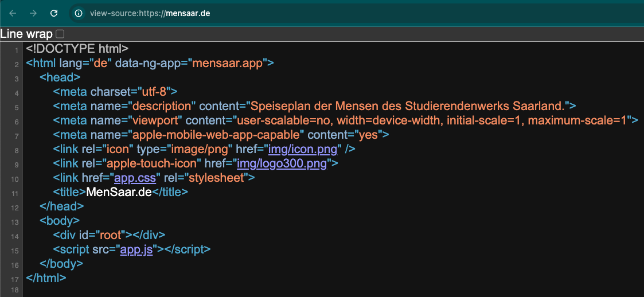Screen dimensions: 644x297
Task: Open the app.js script link
Action: click(136, 249)
